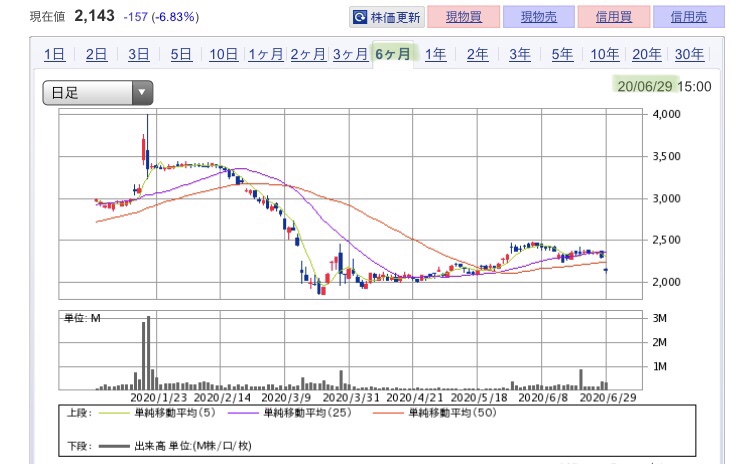Viewport: 731px width, 464px height.
Task: Switch chart range to 1日
Action: click(55, 55)
